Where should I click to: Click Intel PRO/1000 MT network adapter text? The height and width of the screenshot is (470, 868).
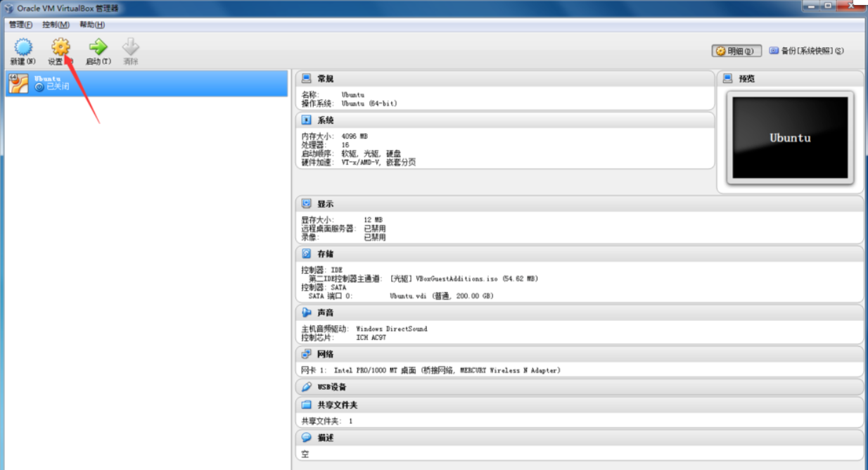coord(447,370)
